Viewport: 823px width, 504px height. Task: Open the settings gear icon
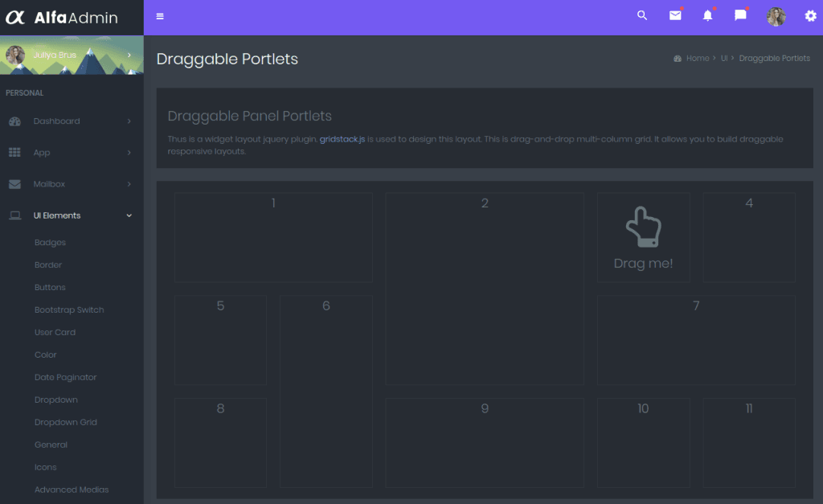[x=810, y=16]
